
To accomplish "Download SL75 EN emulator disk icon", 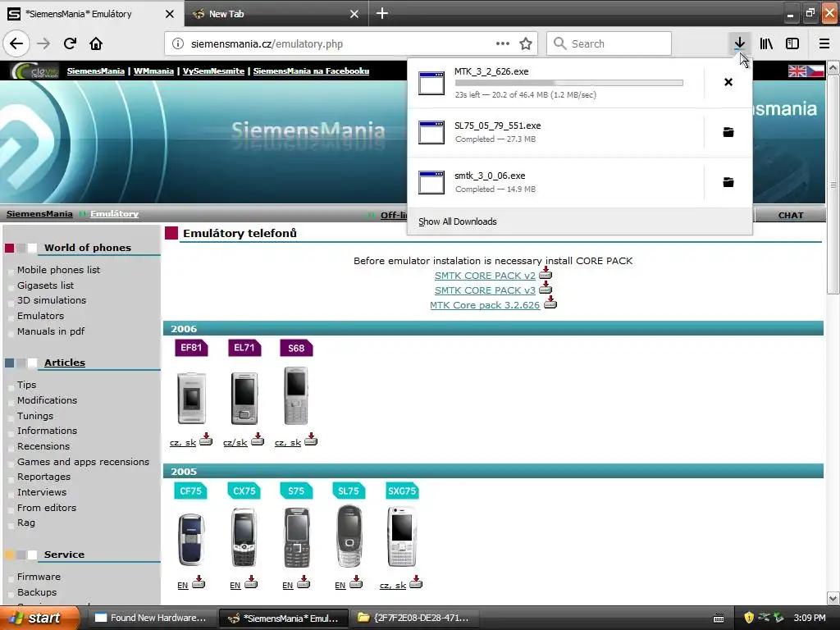I will [x=356, y=582].
